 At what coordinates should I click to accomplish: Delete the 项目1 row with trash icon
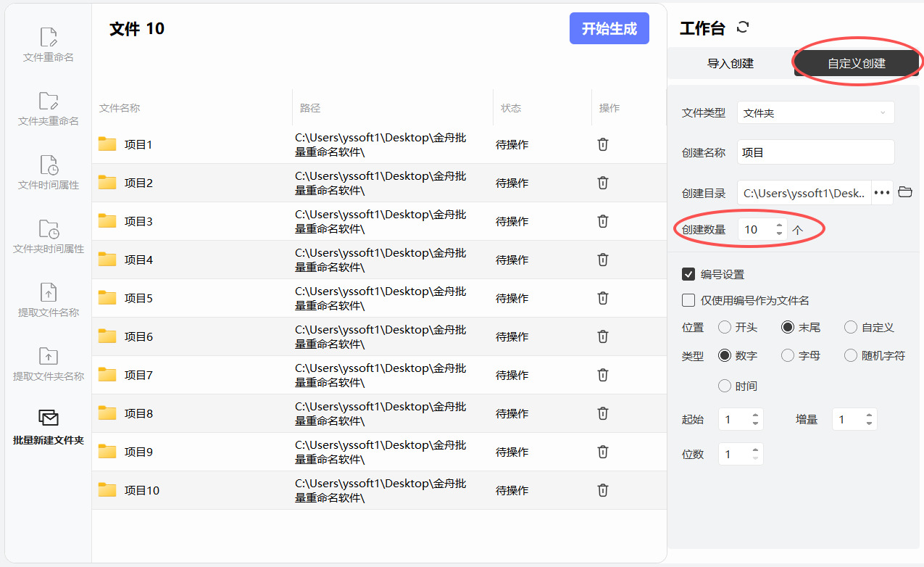tap(602, 144)
